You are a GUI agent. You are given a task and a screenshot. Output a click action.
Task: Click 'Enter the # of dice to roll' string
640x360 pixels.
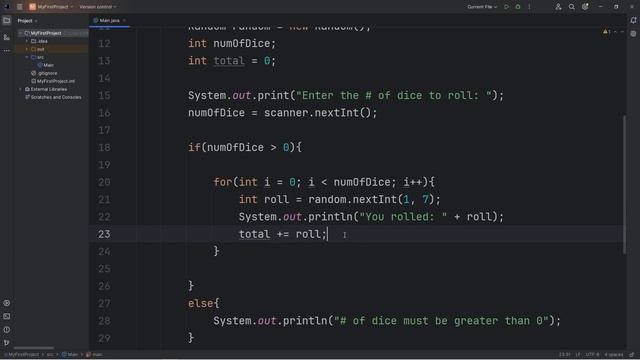pos(394,96)
